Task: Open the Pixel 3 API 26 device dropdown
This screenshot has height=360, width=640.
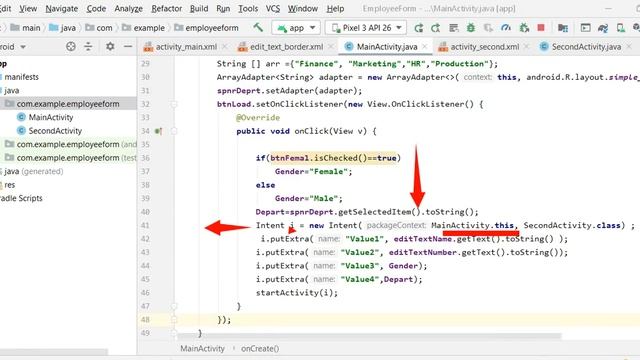Action: tap(366, 28)
